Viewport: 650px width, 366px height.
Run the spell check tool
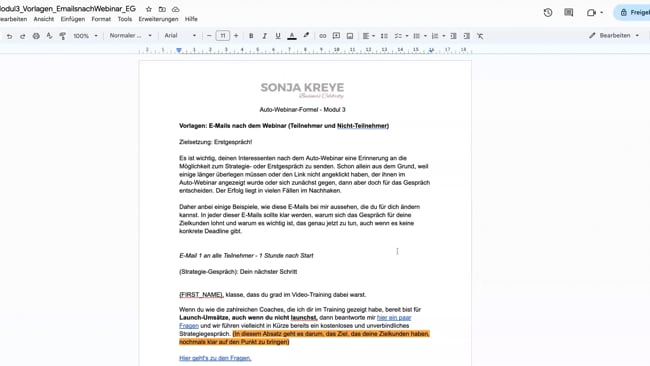(x=49, y=36)
